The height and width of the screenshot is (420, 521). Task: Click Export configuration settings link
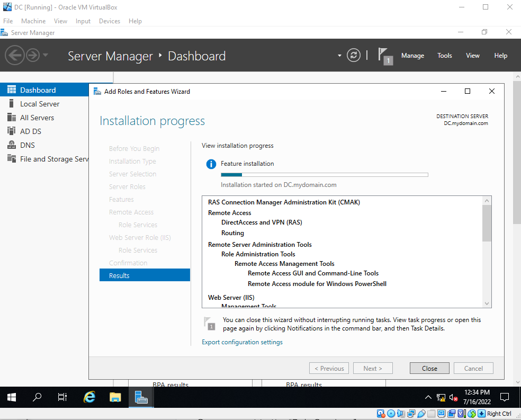[242, 342]
